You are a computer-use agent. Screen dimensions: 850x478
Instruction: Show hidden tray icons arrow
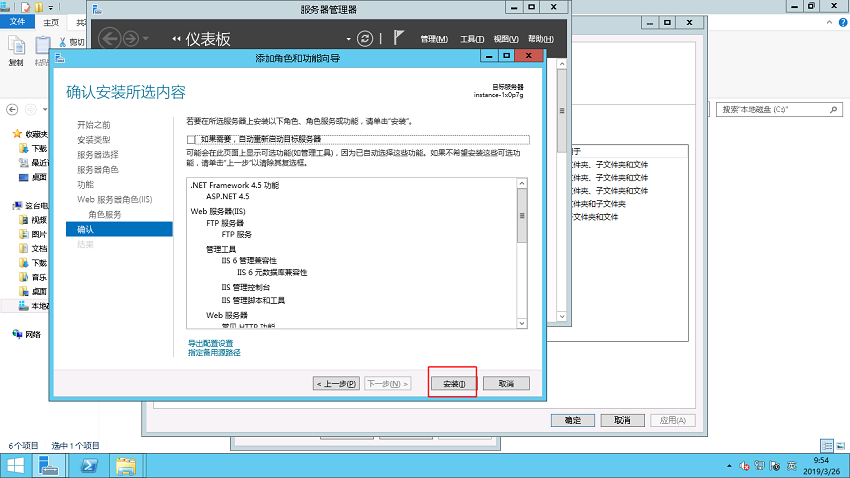click(x=729, y=466)
